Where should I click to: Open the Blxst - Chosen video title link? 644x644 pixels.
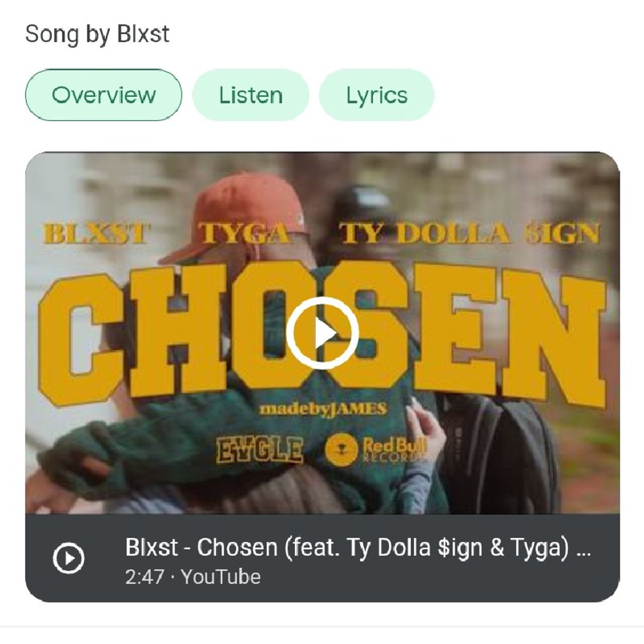[x=358, y=547]
